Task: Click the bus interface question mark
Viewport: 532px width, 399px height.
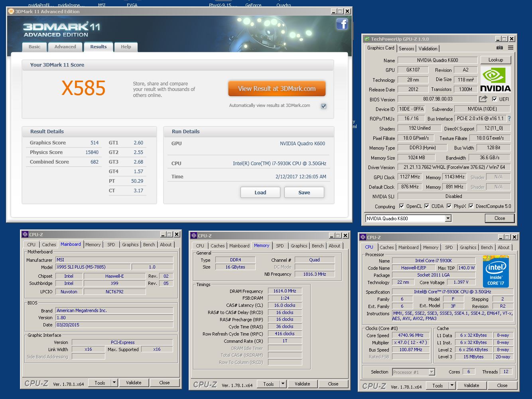Action: pyautogui.click(x=509, y=119)
